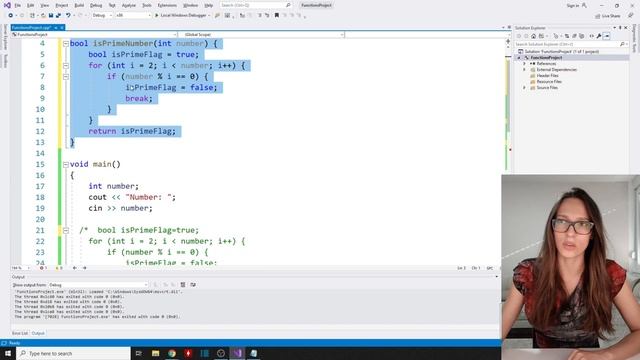Click the editor vertical scrollbar

508,151
